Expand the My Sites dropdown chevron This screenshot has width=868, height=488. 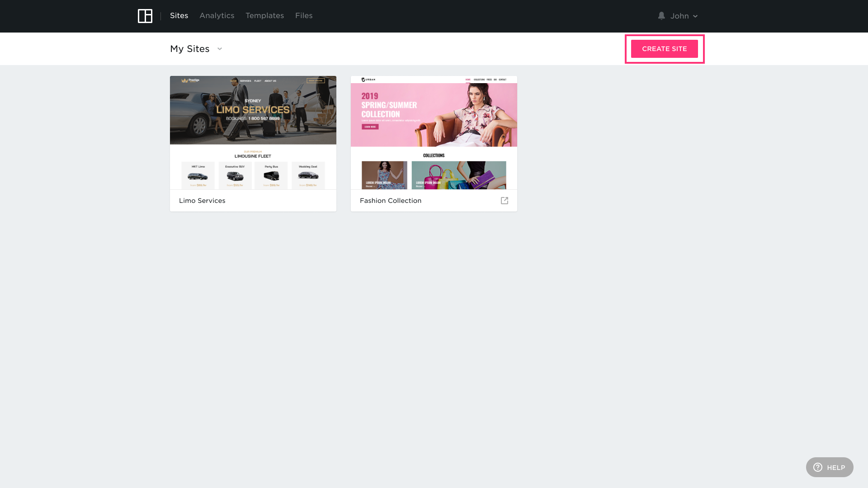(220, 49)
